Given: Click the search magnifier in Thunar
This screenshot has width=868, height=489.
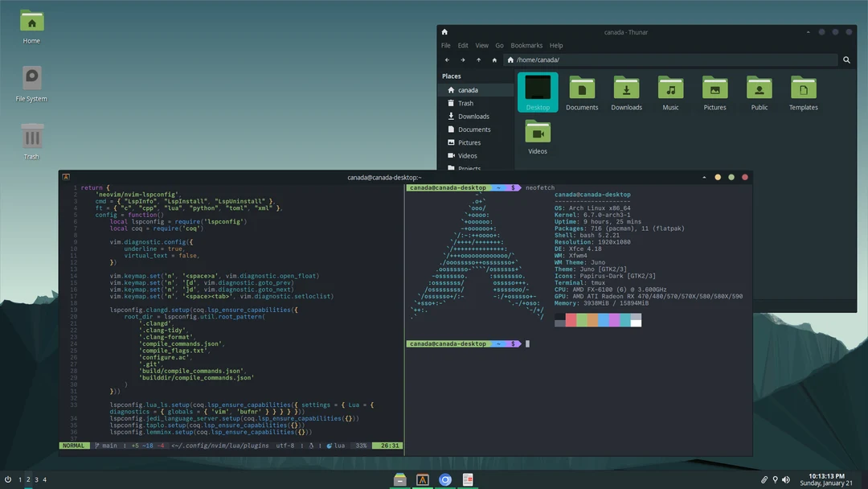Looking at the screenshot, I should click(846, 60).
